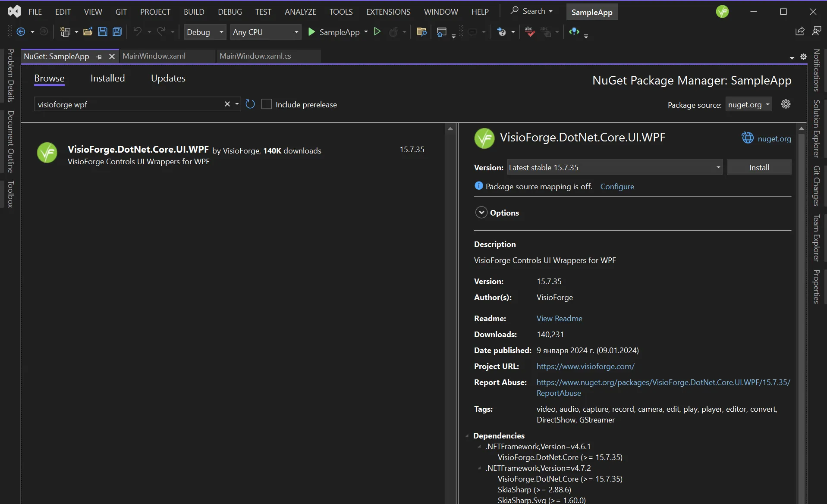Open the DEBUG menu

[230, 12]
